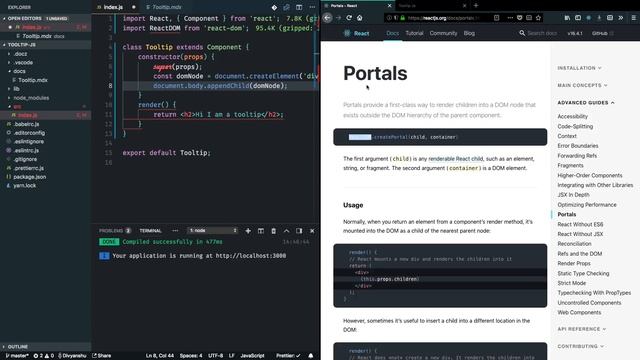Click the React logo
This screenshot has width=640, height=360.
click(356, 33)
